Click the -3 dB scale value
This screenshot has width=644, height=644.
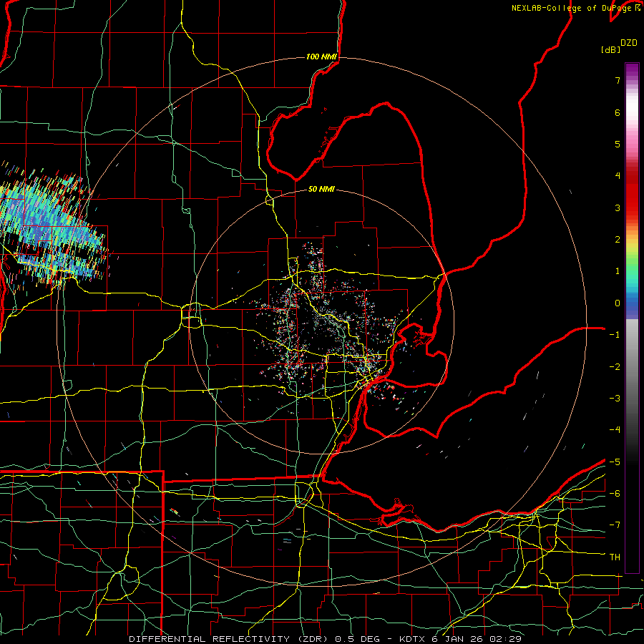pos(615,399)
